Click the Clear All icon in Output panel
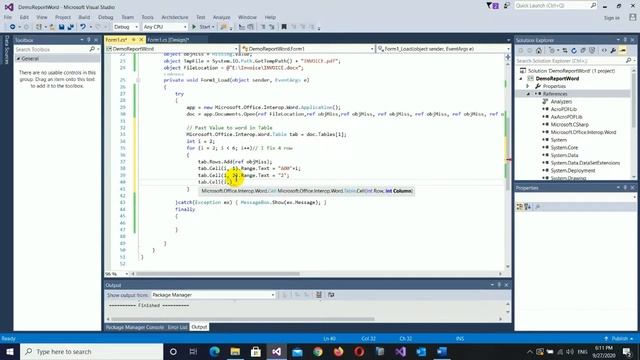Screen dimensions: 640x360 [319, 295]
